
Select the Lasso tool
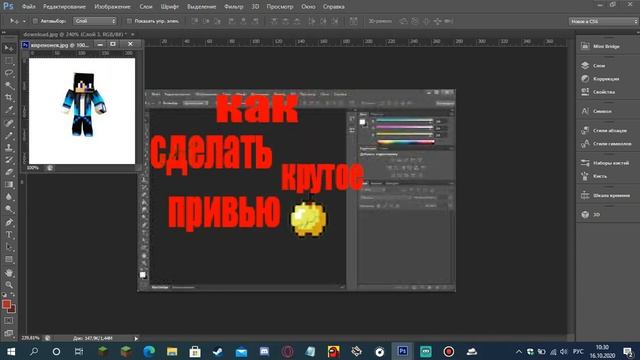click(9, 73)
